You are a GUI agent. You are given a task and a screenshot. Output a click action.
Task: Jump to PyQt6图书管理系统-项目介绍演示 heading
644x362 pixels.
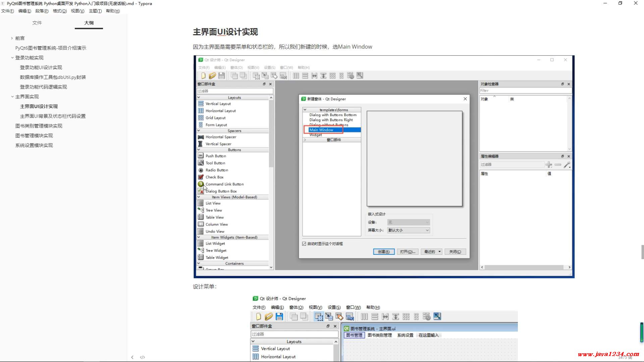51,48
